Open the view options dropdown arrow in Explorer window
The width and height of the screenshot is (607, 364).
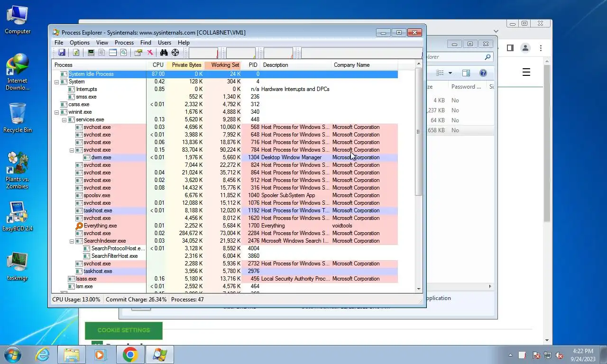coord(450,73)
